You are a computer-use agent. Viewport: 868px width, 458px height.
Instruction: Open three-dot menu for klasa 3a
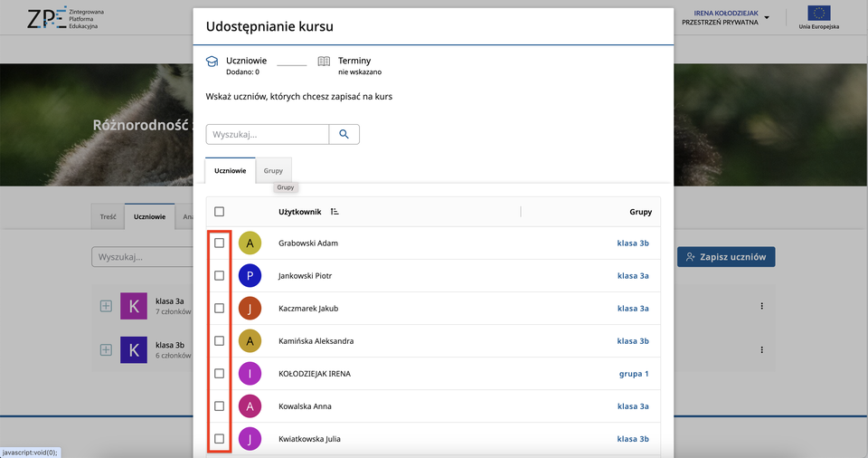pos(761,306)
